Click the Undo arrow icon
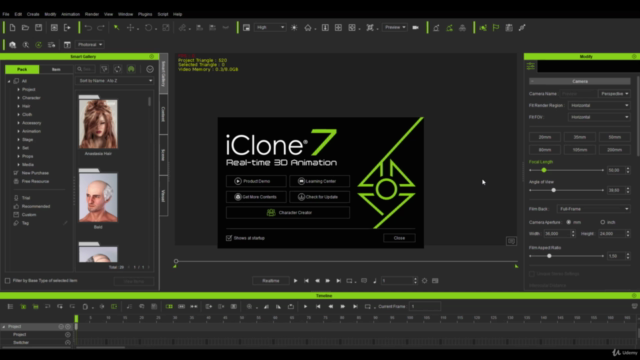This screenshot has height=360, width=640. pos(88,28)
